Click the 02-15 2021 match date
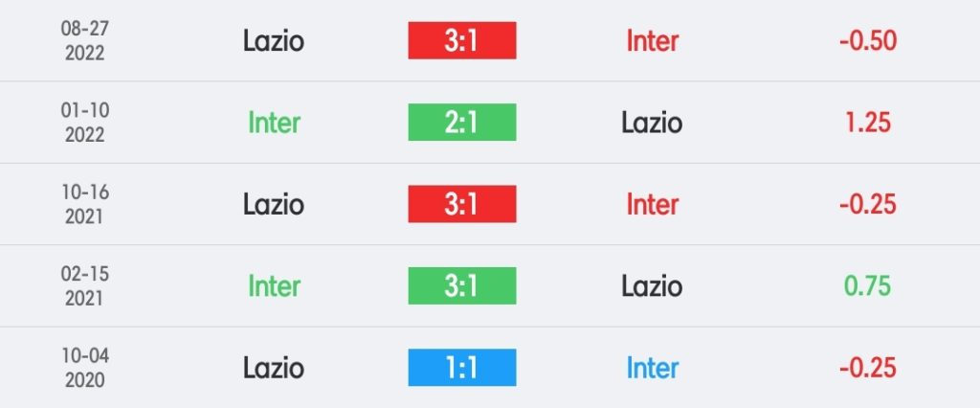 (x=85, y=285)
